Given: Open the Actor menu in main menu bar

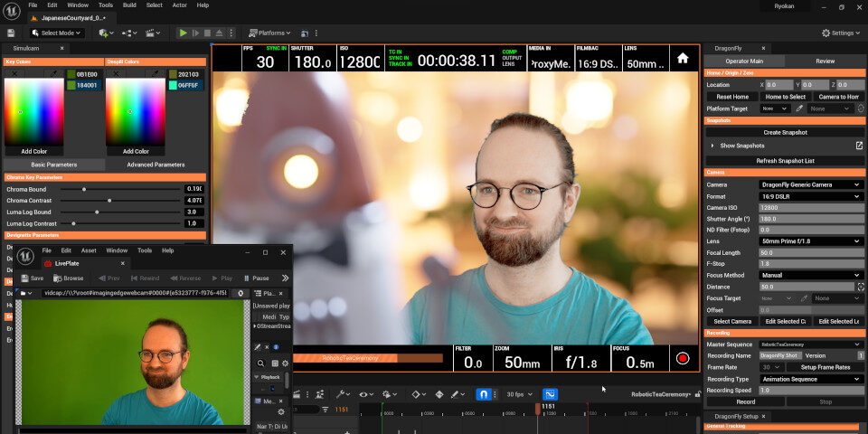Looking at the screenshot, I should point(179,5).
